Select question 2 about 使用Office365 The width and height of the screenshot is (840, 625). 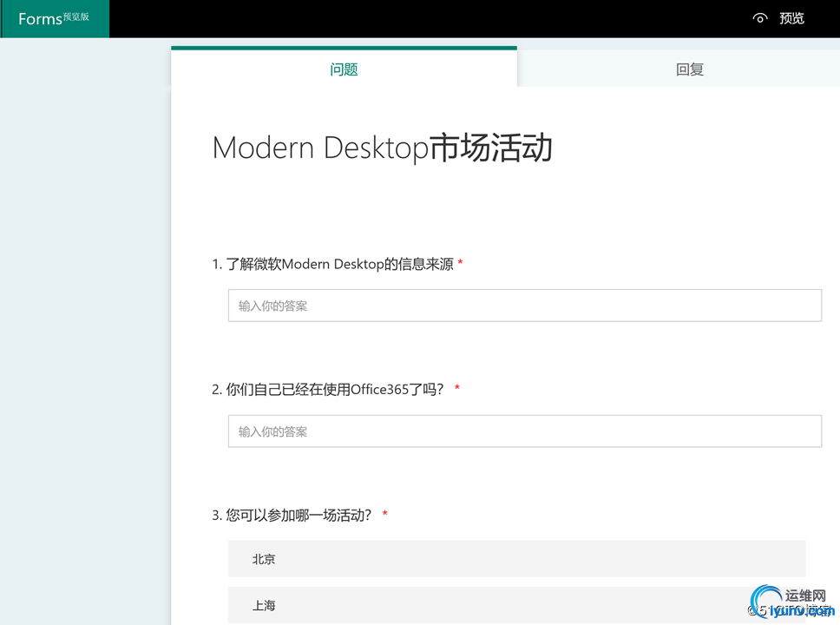coord(336,389)
